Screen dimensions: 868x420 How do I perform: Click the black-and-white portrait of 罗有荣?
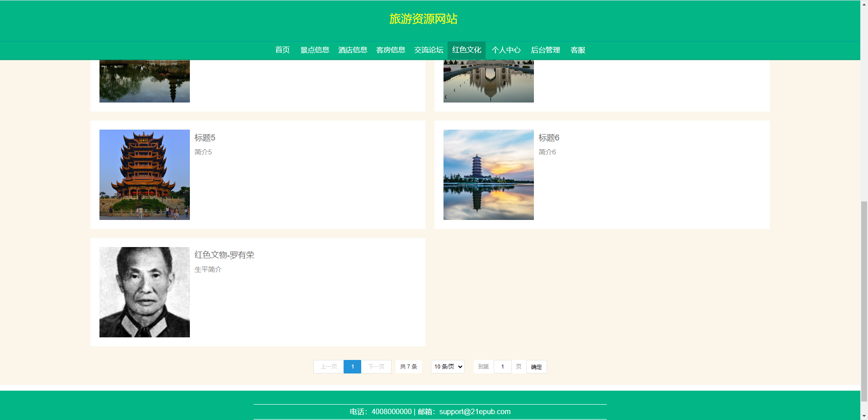coord(145,292)
